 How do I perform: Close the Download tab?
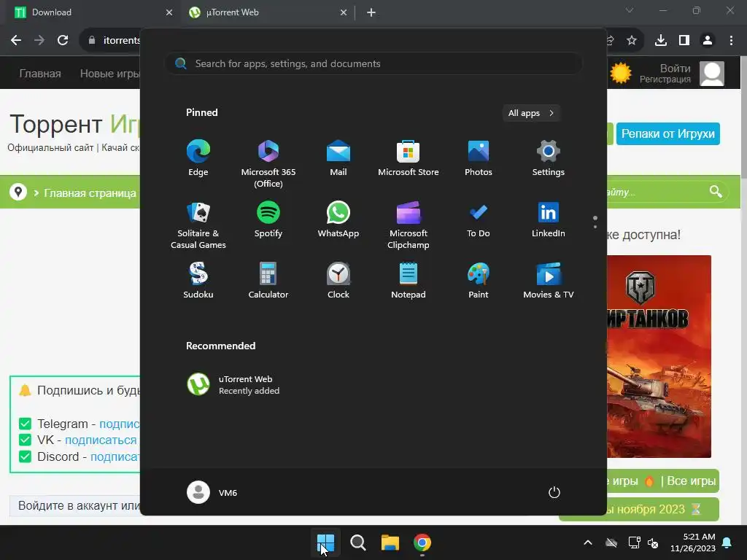tap(169, 12)
